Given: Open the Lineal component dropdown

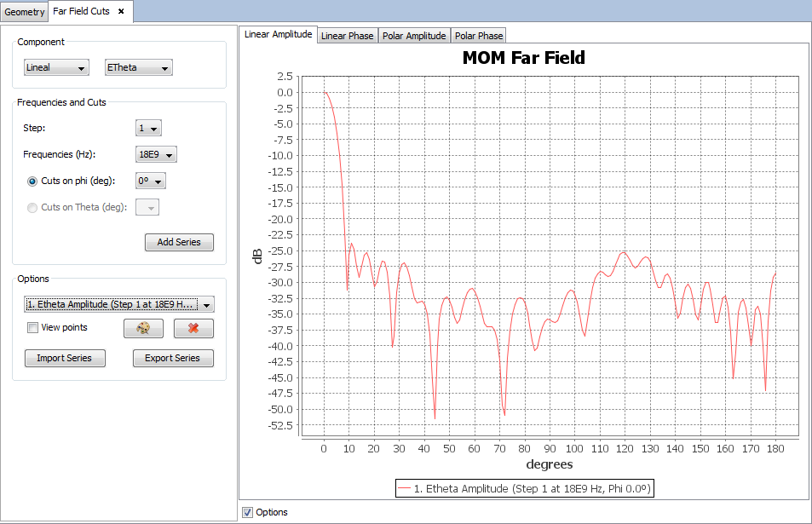Looking at the screenshot, I should point(56,67).
